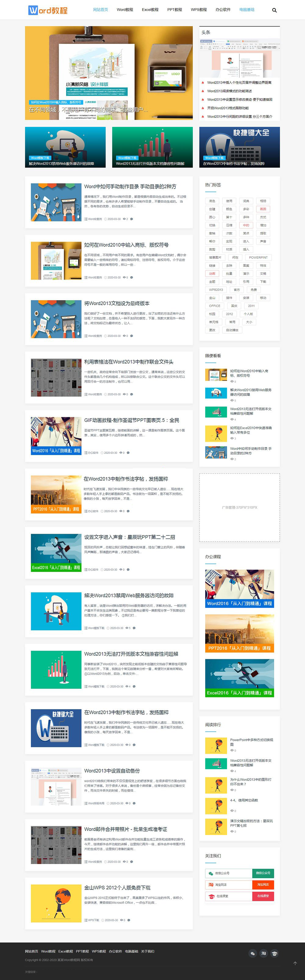Click the green 微信公众号 button
305x980 pixels.
click(263, 873)
